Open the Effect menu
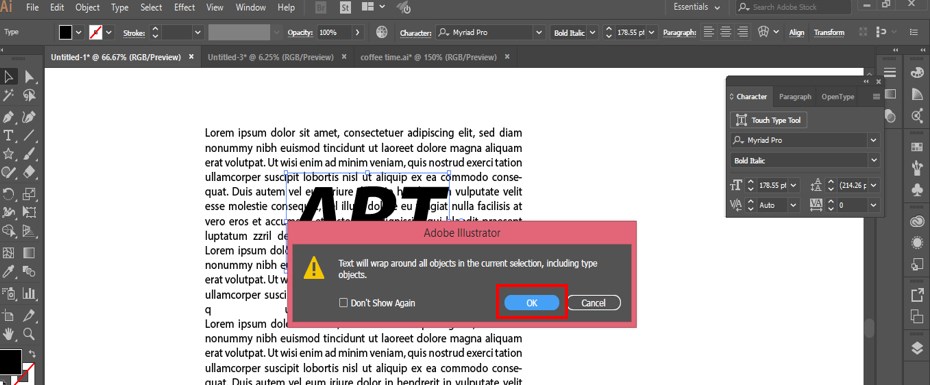The width and height of the screenshot is (930, 385). pyautogui.click(x=184, y=8)
